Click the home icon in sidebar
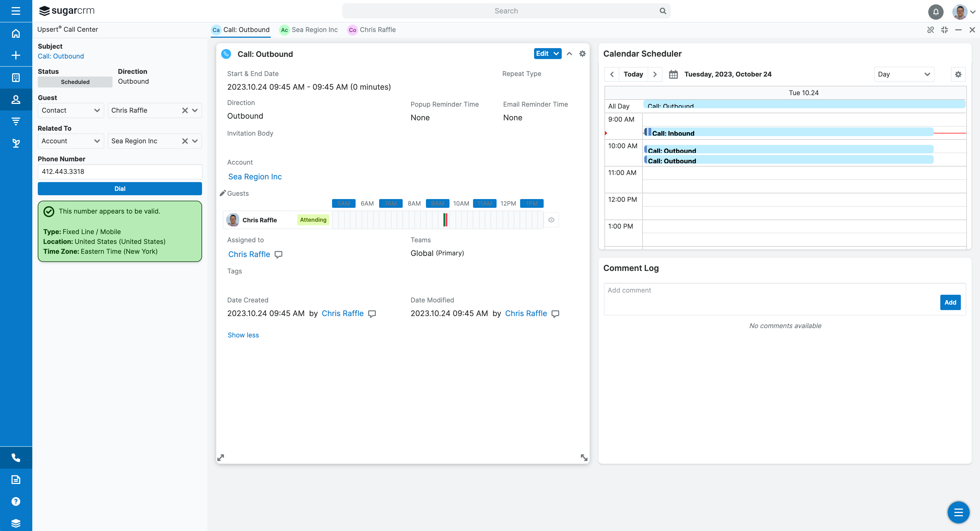This screenshot has height=531, width=980. 16,33
